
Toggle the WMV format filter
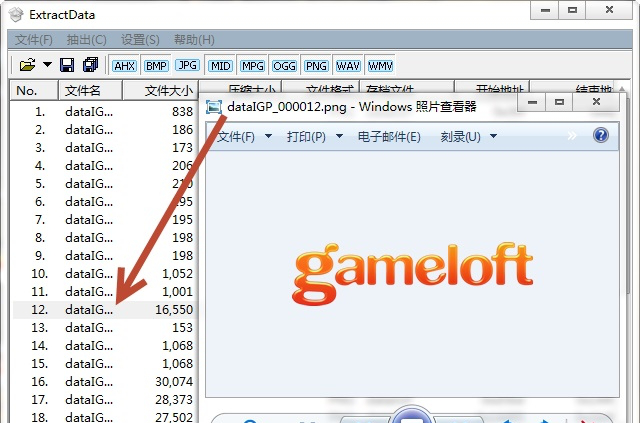coord(380,66)
